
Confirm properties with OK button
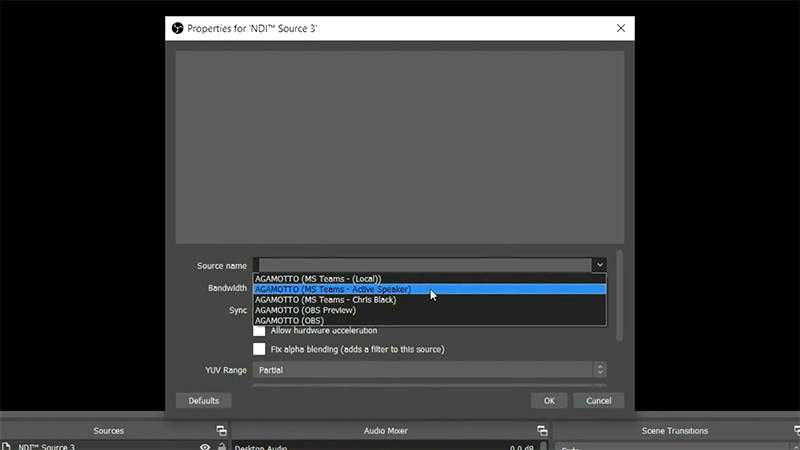click(x=549, y=401)
